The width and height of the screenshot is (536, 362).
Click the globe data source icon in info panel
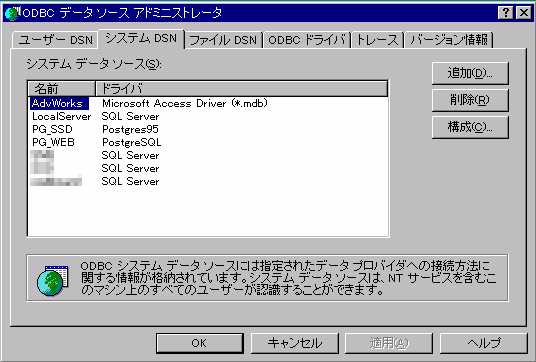(52, 280)
